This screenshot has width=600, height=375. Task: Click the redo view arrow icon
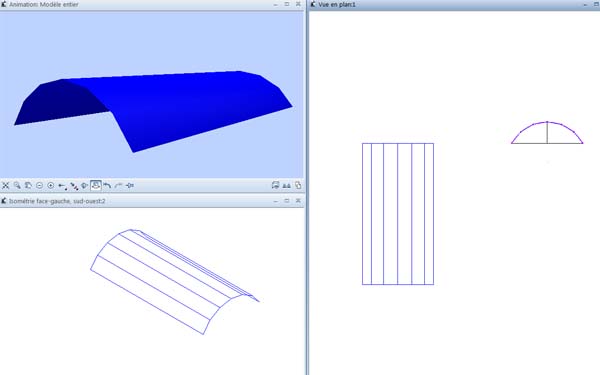(x=118, y=186)
